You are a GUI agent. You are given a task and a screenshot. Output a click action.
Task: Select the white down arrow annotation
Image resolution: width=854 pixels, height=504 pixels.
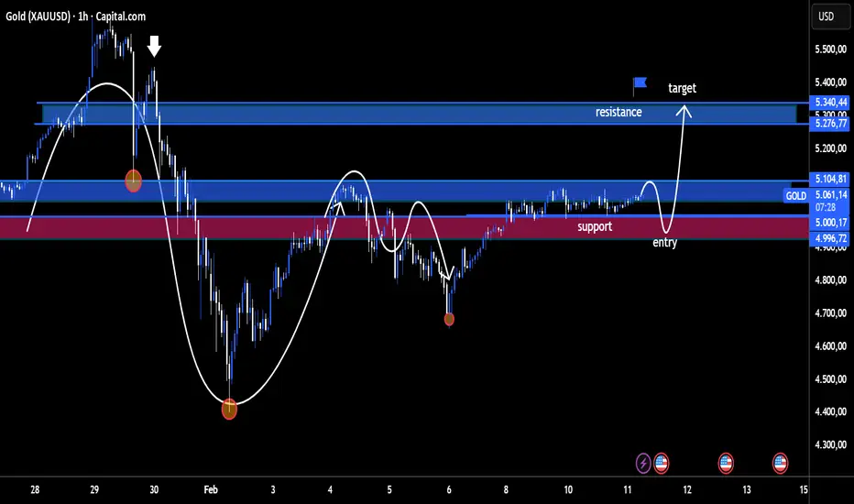[x=154, y=47]
